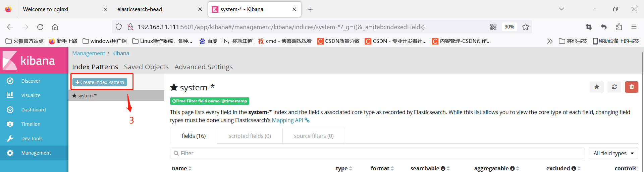The width and height of the screenshot is (644, 172).
Task: Open Saved Objects section
Action: click(146, 67)
